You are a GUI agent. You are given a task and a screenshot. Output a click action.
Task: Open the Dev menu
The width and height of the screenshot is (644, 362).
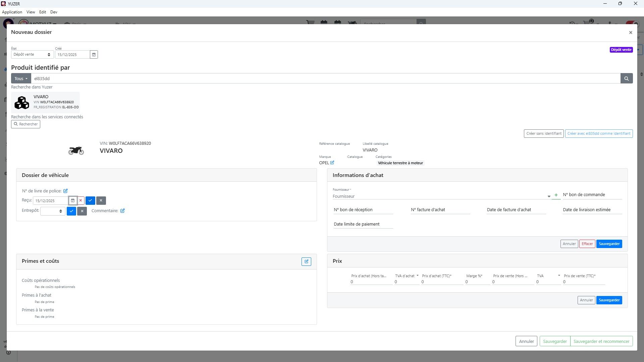coord(54,12)
